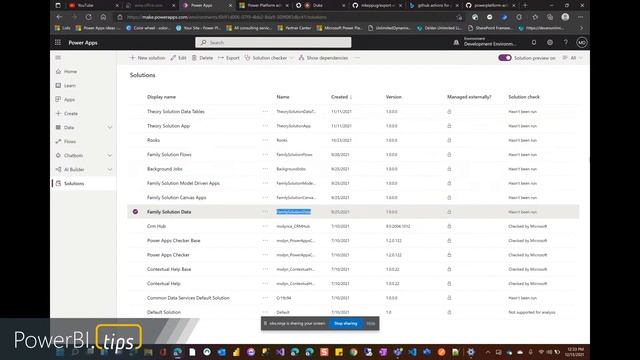The image size is (640, 360).
Task: Open the Default Solution row
Action: [x=164, y=312]
